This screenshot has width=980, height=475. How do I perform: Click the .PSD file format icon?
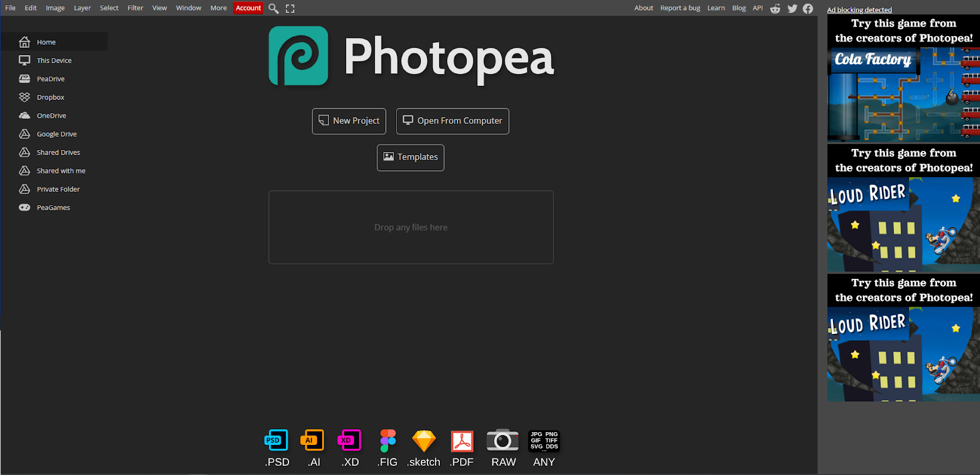coord(276,440)
